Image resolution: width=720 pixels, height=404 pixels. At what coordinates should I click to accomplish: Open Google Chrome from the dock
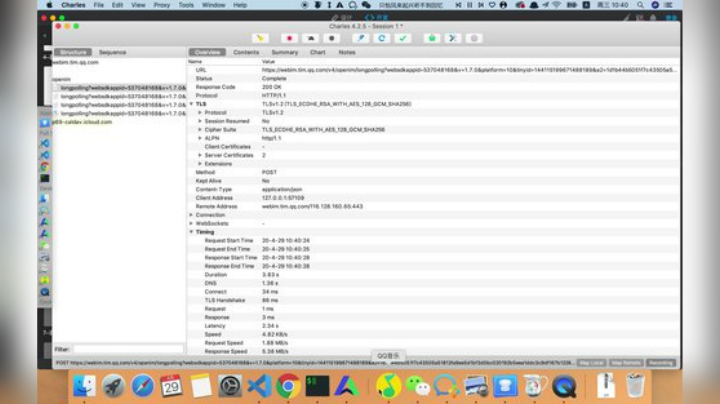tap(288, 386)
